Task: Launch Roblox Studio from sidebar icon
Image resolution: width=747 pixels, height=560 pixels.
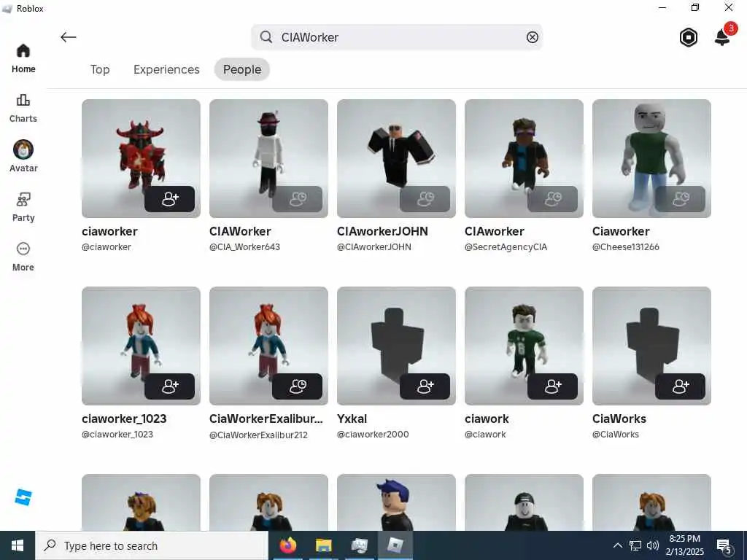Action: coord(23,497)
